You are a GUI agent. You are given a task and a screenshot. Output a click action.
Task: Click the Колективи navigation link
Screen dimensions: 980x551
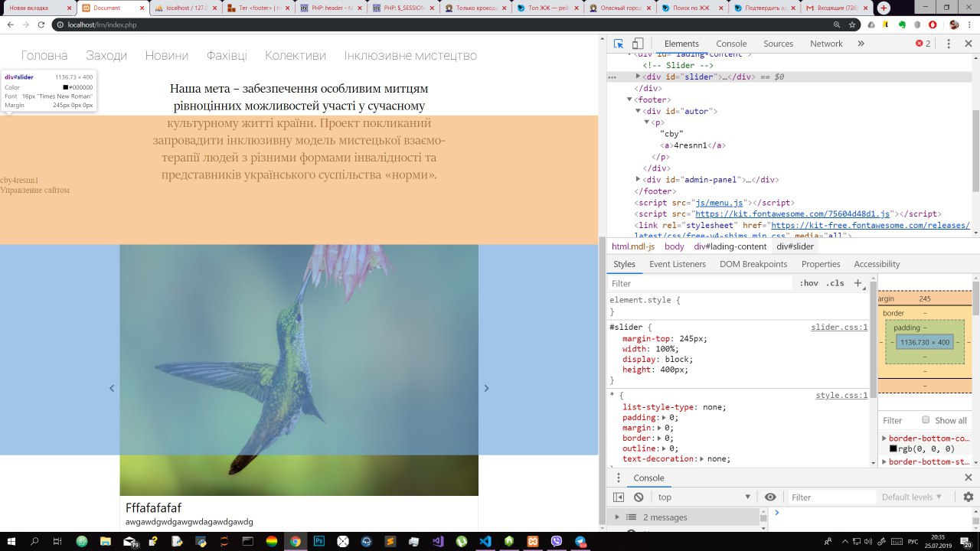coord(296,56)
